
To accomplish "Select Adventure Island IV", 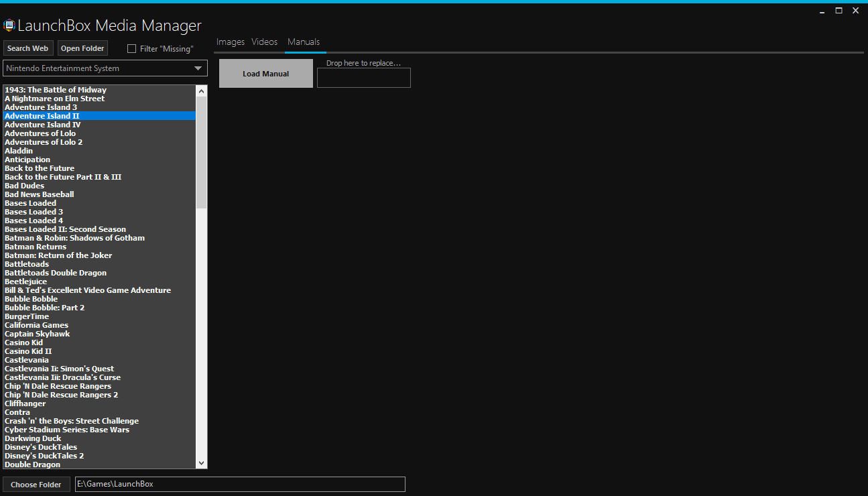I will [99, 125].
